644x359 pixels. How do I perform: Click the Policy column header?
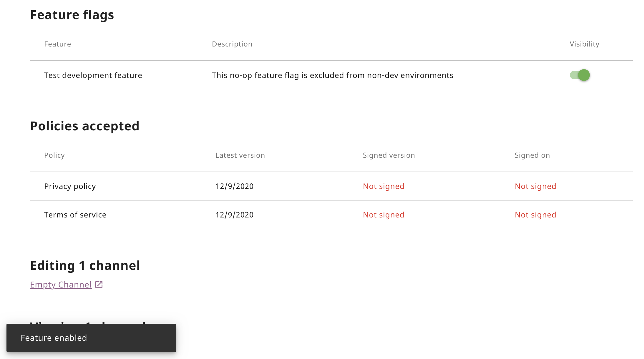[54, 155]
